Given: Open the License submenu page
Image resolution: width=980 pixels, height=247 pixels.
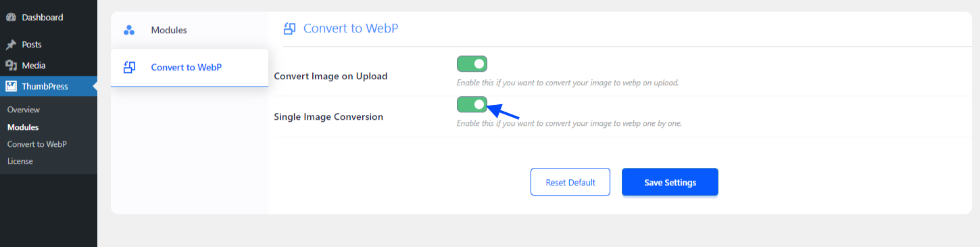Looking at the screenshot, I should tap(20, 161).
